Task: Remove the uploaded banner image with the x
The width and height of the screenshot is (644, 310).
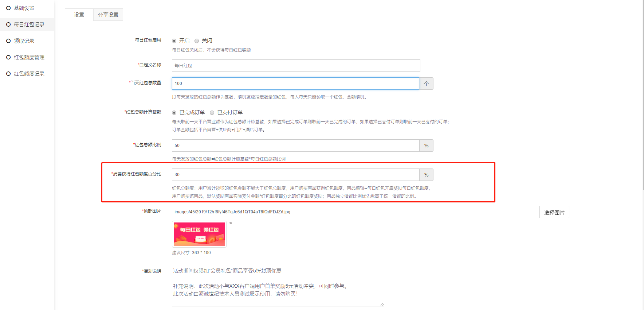Action: 231,223
